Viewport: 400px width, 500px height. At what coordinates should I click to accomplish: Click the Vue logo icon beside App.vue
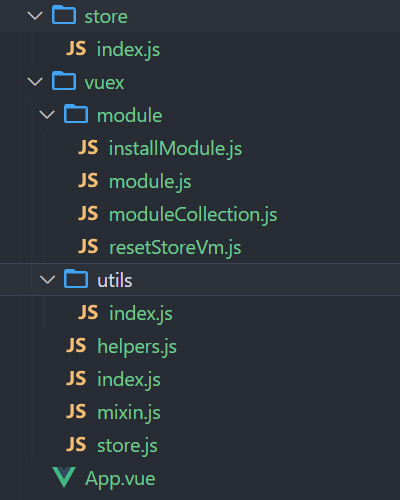pyautogui.click(x=64, y=477)
